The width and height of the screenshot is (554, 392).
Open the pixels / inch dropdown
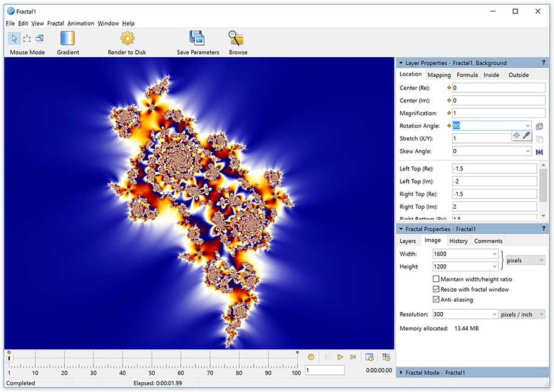coord(522,314)
